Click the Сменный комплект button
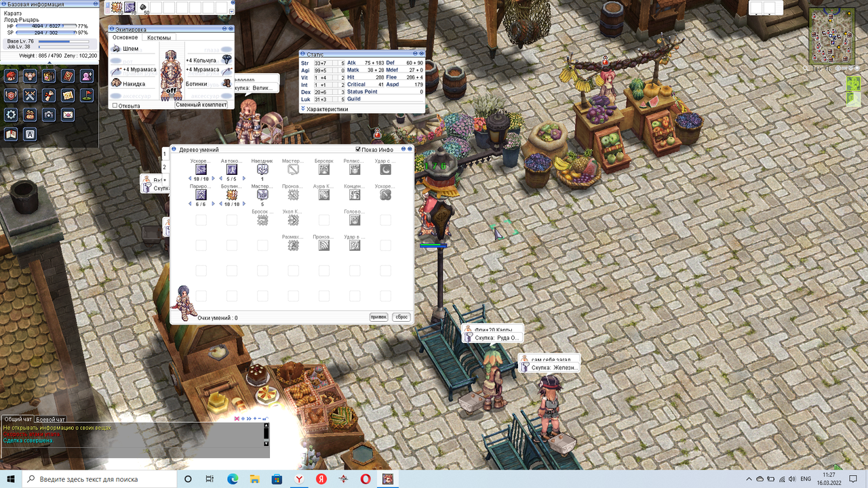The height and width of the screenshot is (488, 868). [x=201, y=105]
